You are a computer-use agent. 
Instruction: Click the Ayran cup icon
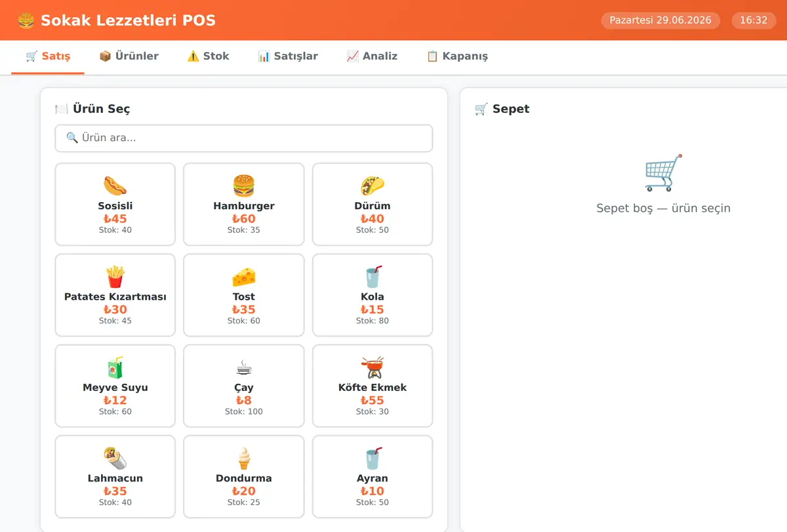point(373,458)
